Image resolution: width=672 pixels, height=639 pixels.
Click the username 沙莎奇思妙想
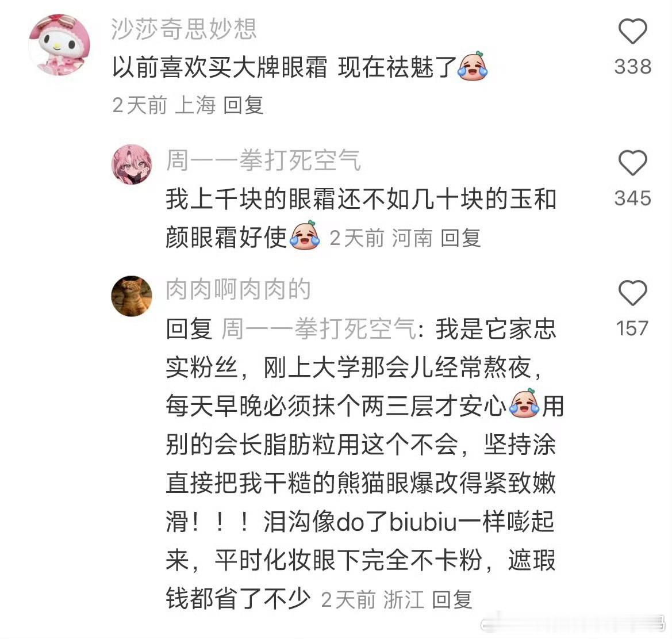[x=184, y=29]
